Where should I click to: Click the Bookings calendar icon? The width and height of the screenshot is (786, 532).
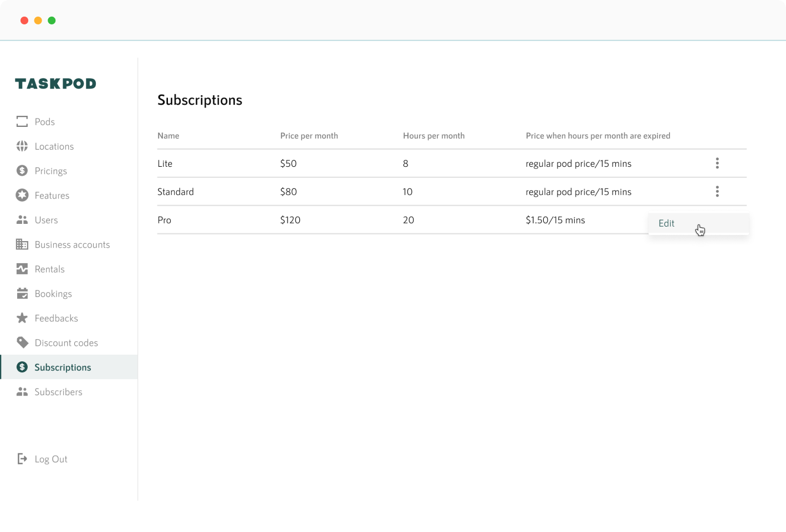click(22, 293)
